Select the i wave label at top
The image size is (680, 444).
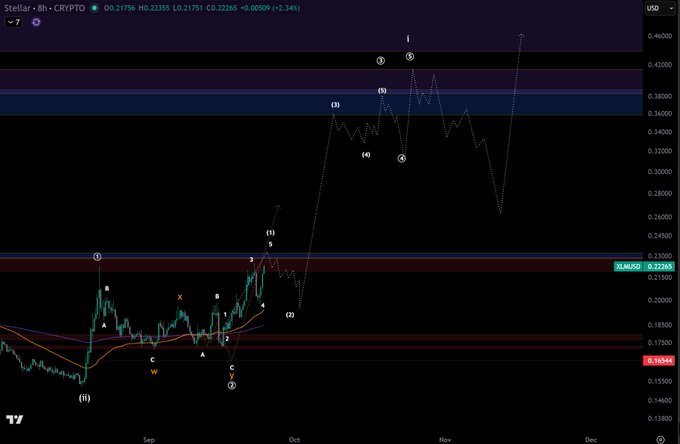[x=408, y=39]
